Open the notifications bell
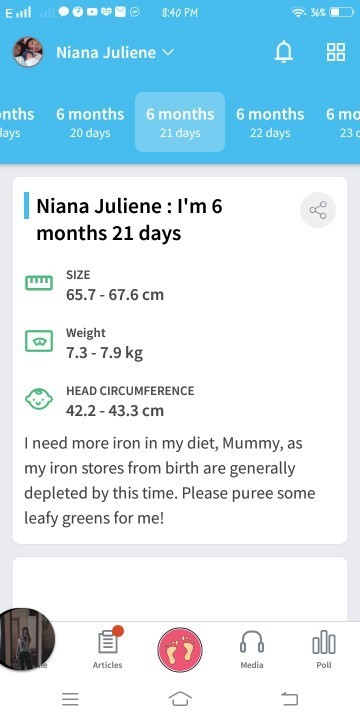 (283, 52)
